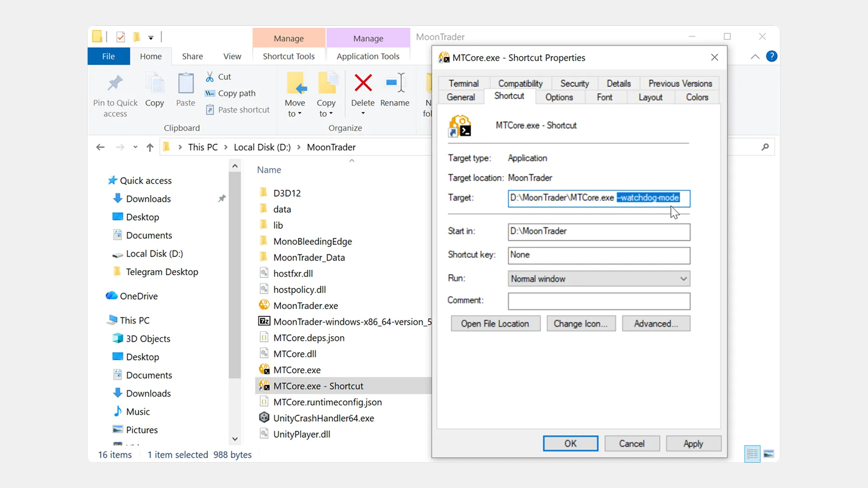The height and width of the screenshot is (488, 868).
Task: Click the Rename icon in ribbon
Action: click(x=395, y=83)
